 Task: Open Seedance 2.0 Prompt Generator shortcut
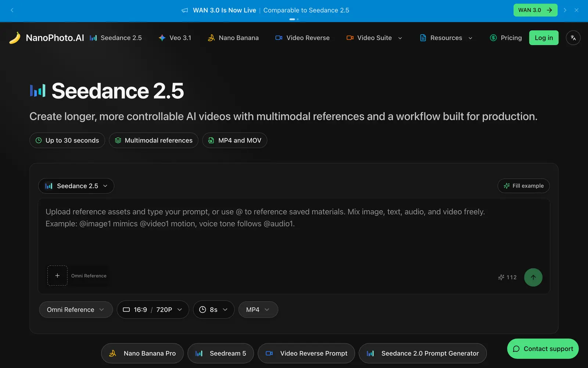click(x=423, y=353)
